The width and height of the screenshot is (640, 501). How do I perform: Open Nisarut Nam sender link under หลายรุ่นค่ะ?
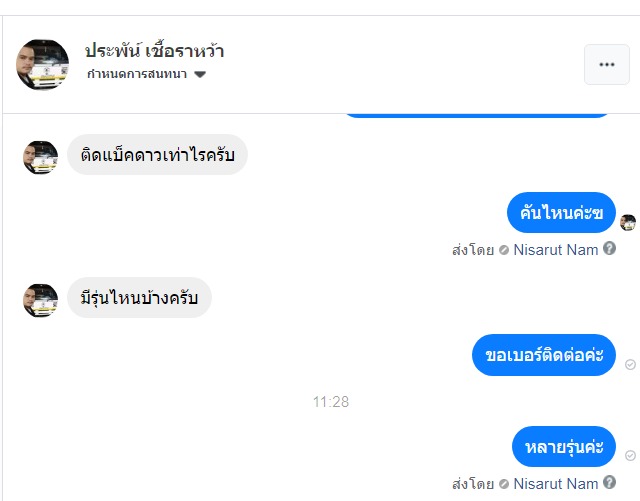556,484
